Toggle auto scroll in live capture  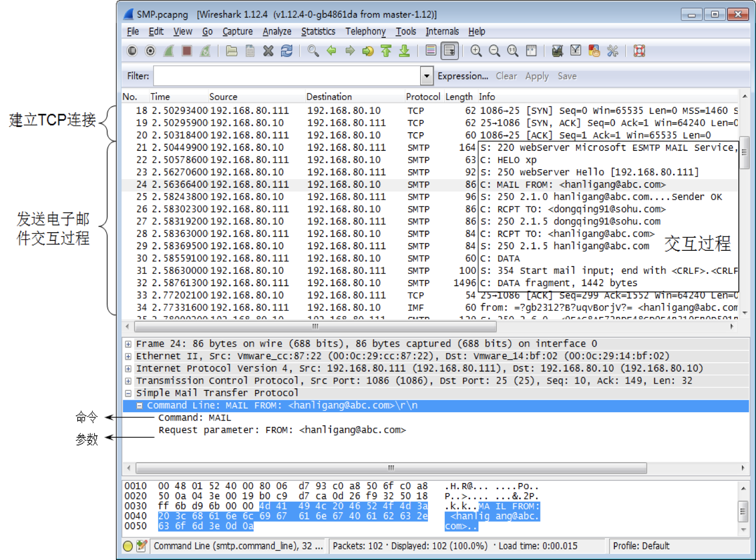(x=449, y=51)
